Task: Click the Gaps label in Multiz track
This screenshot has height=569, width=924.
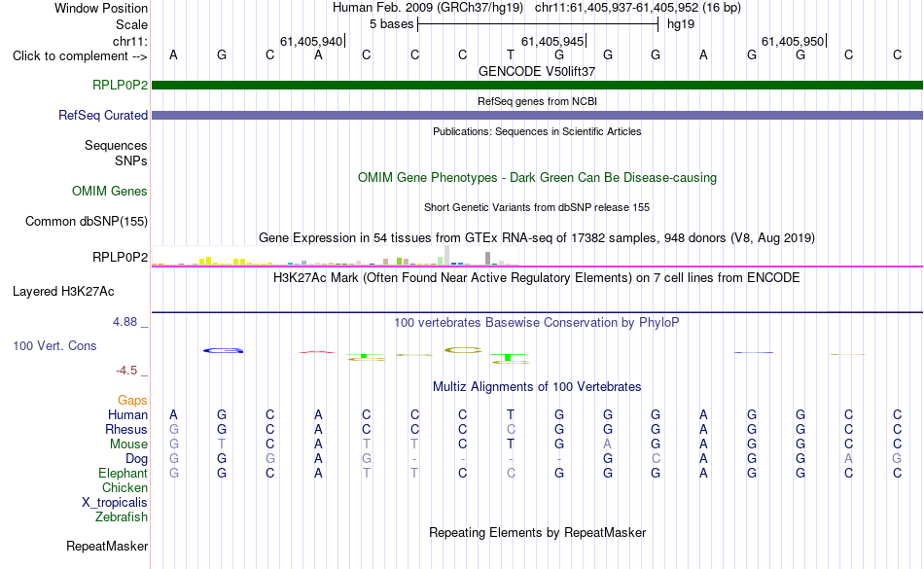Action: (132, 401)
